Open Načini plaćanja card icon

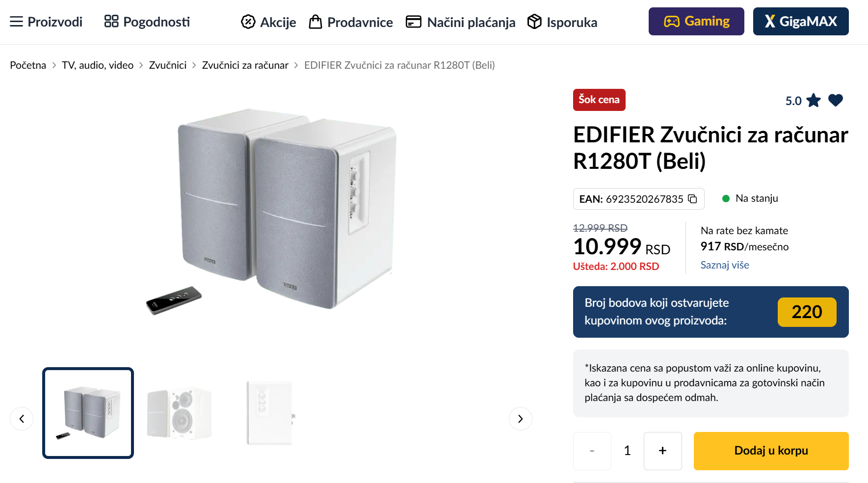click(414, 22)
